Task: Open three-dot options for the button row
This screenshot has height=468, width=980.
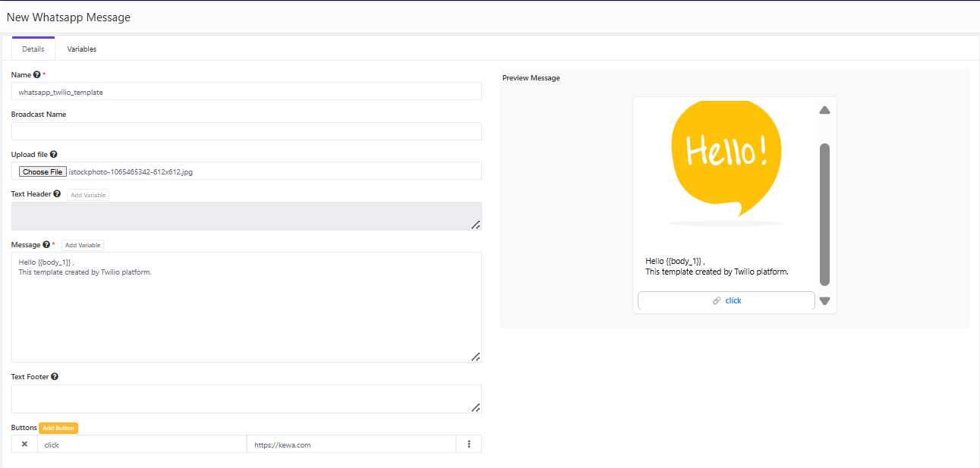Action: [x=468, y=444]
